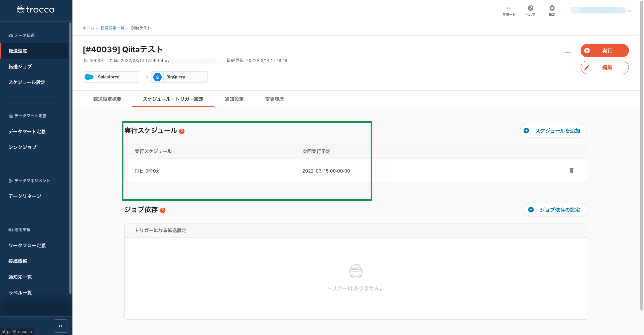
Task: Switch to 通知設定 tab
Action: coord(234,99)
